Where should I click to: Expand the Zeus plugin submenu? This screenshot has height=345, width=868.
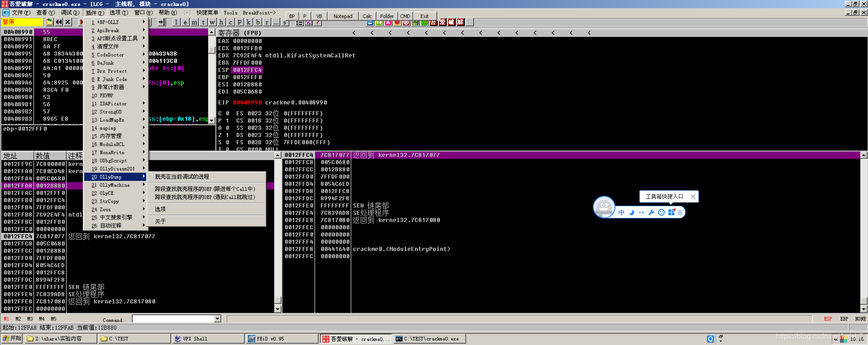coord(116,209)
